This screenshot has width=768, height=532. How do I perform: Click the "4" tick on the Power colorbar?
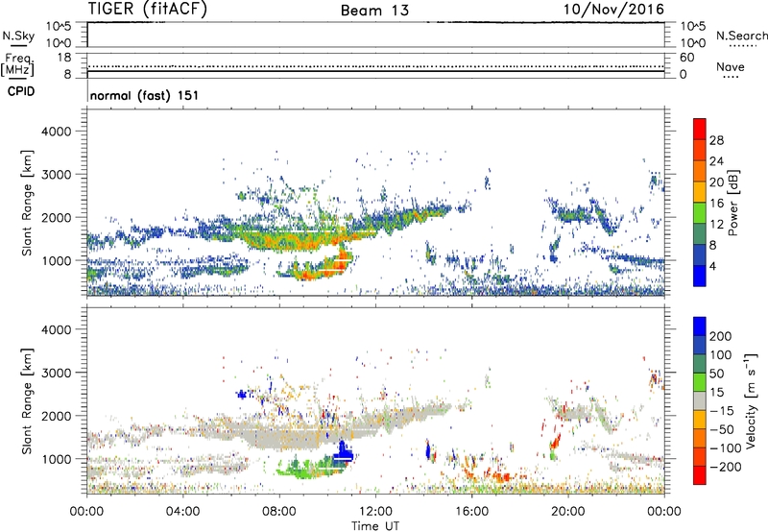713,267
